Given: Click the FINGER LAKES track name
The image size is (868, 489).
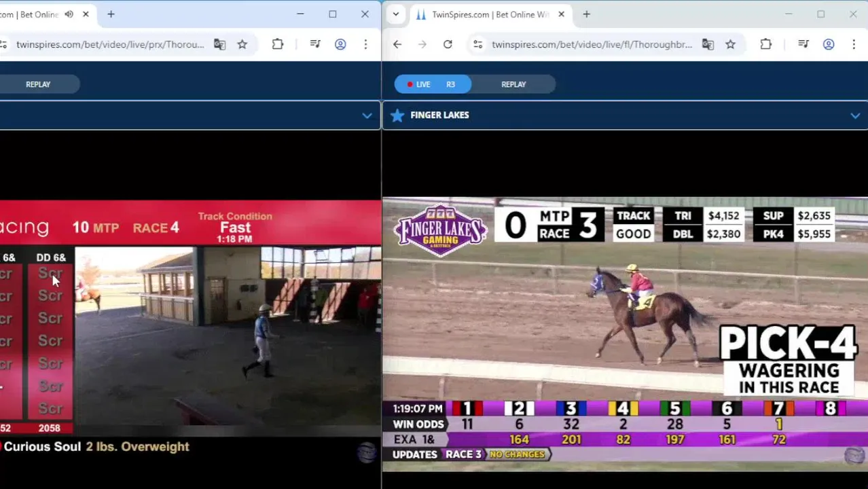Looking at the screenshot, I should point(439,115).
